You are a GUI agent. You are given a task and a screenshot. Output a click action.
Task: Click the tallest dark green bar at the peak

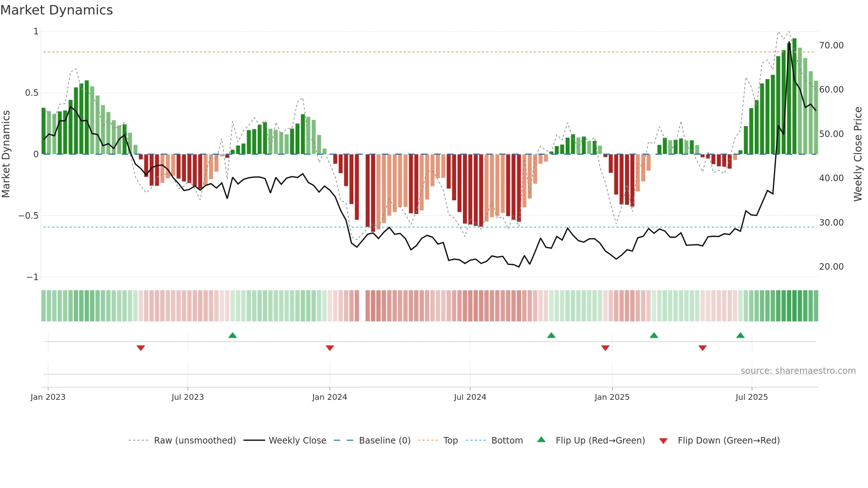795,96
